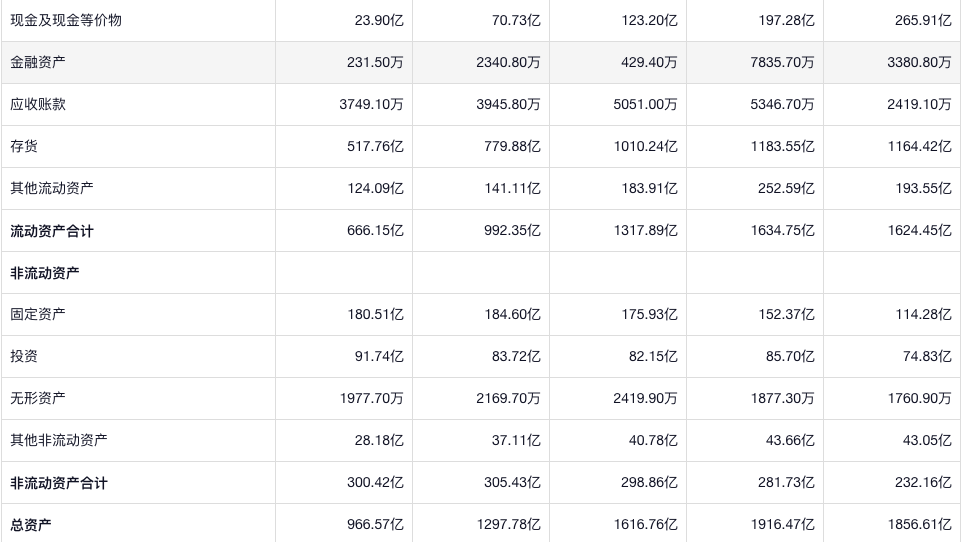Click the 1010.24亿 inventory value cell
This screenshot has width=964, height=542.
point(645,146)
